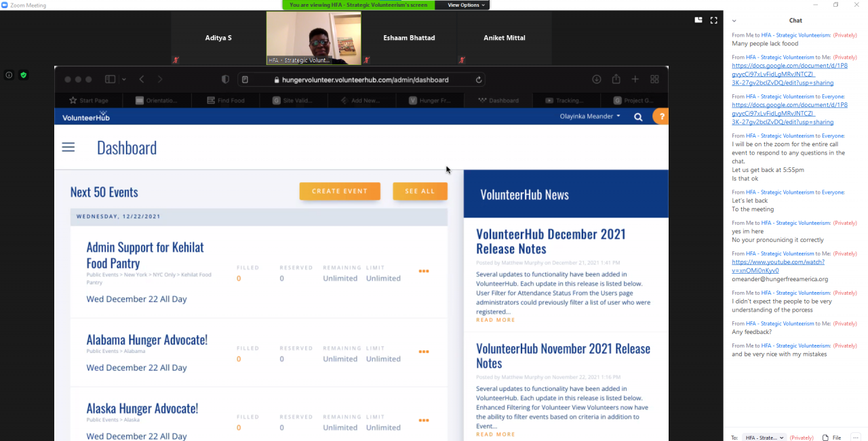This screenshot has height=441, width=868.
Task: Switch Zoom to the thumbnail layout view
Action: click(x=698, y=20)
